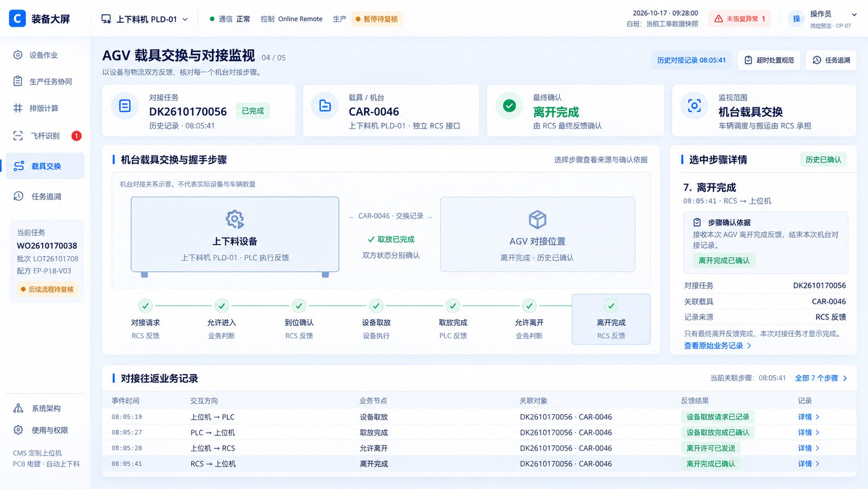Click the 飞杆识别 scan icon

pos(18,136)
